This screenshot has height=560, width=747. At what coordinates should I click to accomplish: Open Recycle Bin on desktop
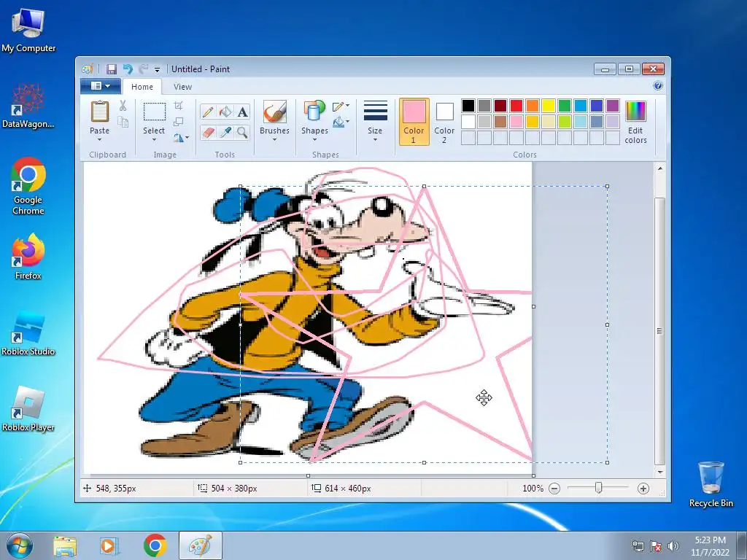[711, 484]
